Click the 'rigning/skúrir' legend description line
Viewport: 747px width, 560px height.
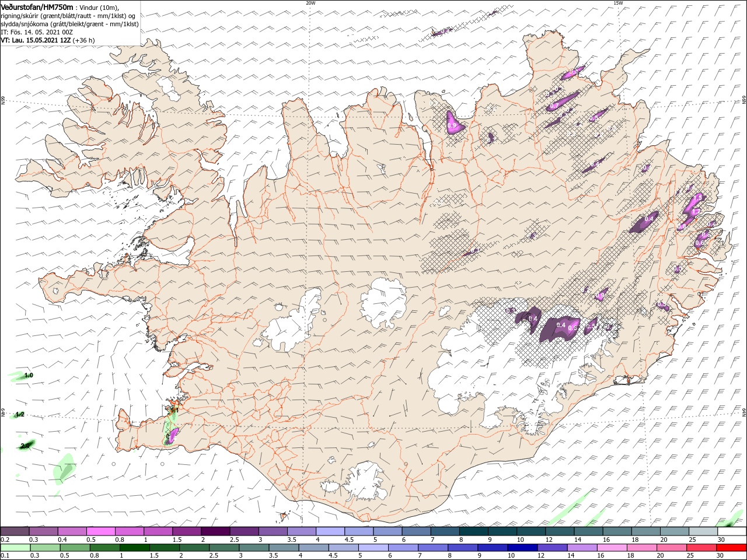click(x=68, y=15)
